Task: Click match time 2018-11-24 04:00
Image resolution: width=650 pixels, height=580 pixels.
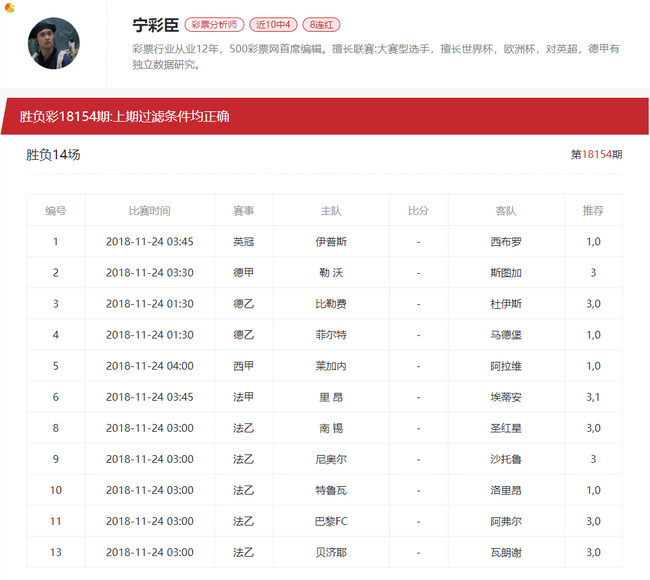Action: (x=150, y=366)
